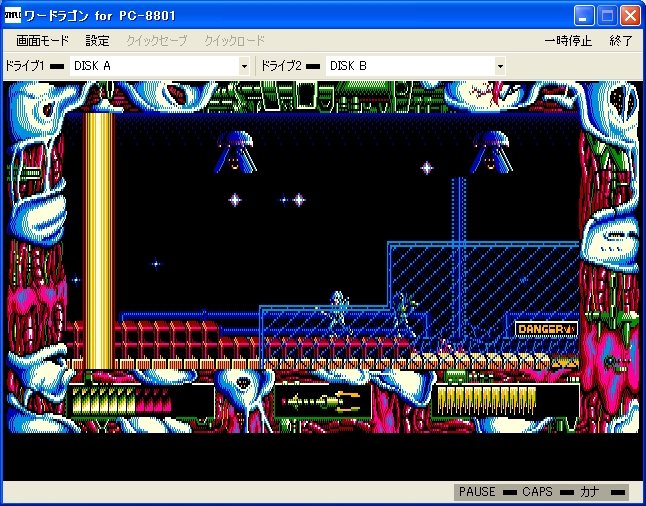Viewport: 646px width, 506px height.
Task: Click the white armored player character
Action: point(338,314)
